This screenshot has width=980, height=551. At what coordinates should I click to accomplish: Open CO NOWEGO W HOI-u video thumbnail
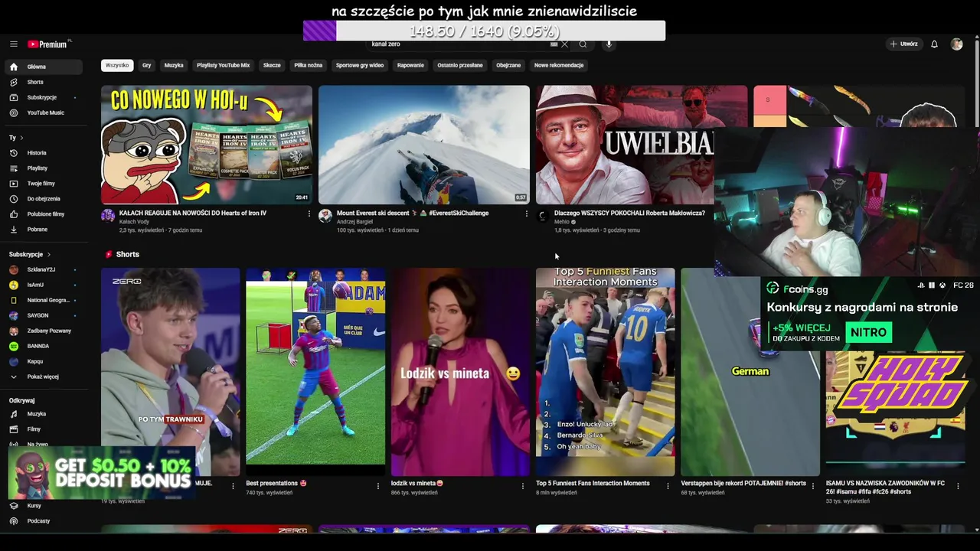click(207, 145)
